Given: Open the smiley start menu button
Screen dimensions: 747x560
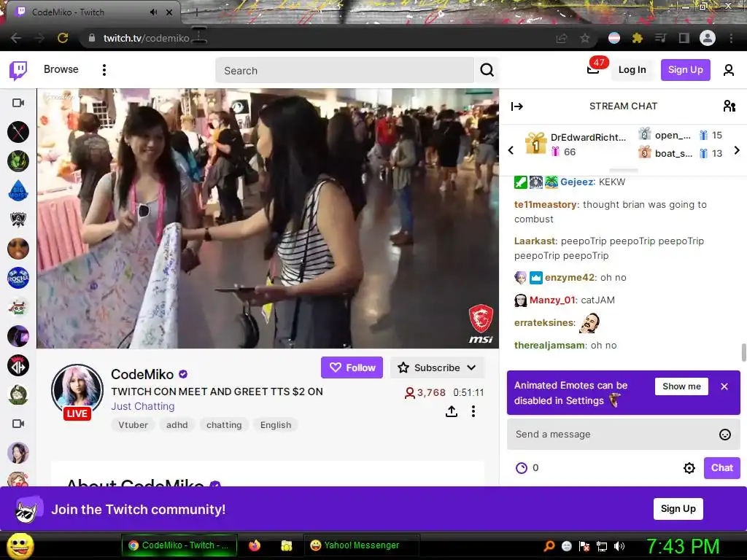Looking at the screenshot, I should click(20, 545).
